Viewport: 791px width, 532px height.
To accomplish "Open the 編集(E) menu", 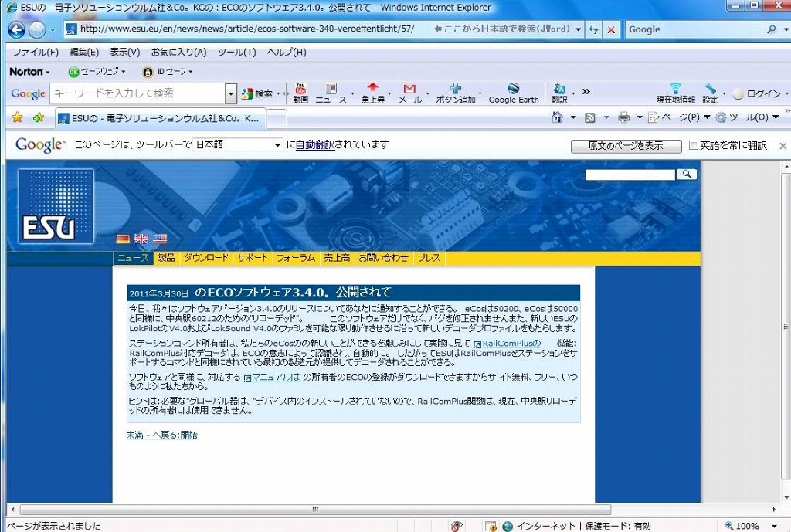I will [84, 52].
